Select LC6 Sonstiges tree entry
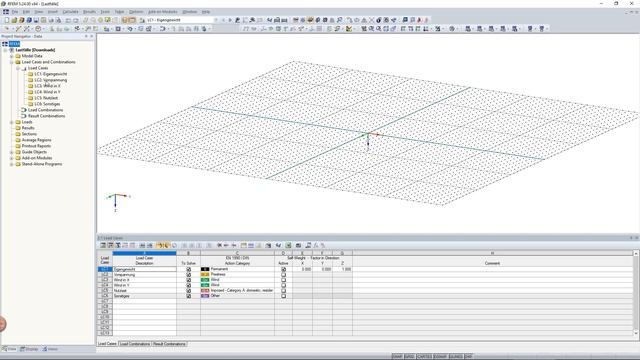 click(x=47, y=104)
